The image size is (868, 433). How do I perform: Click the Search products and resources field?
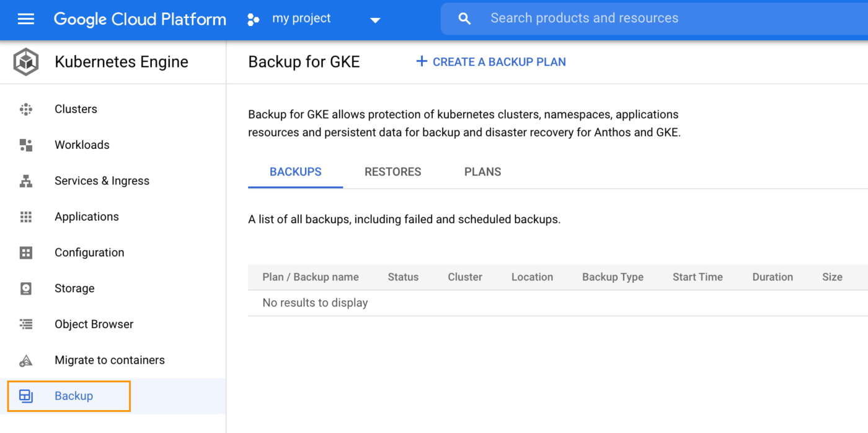[585, 18]
